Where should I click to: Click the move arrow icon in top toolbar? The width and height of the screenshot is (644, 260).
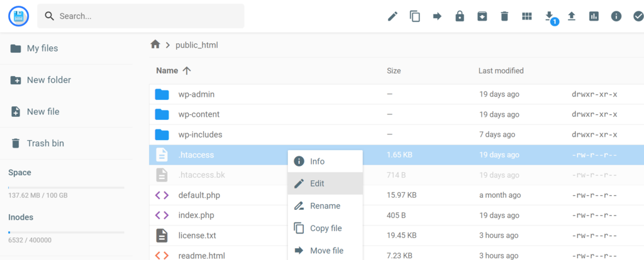click(x=437, y=16)
